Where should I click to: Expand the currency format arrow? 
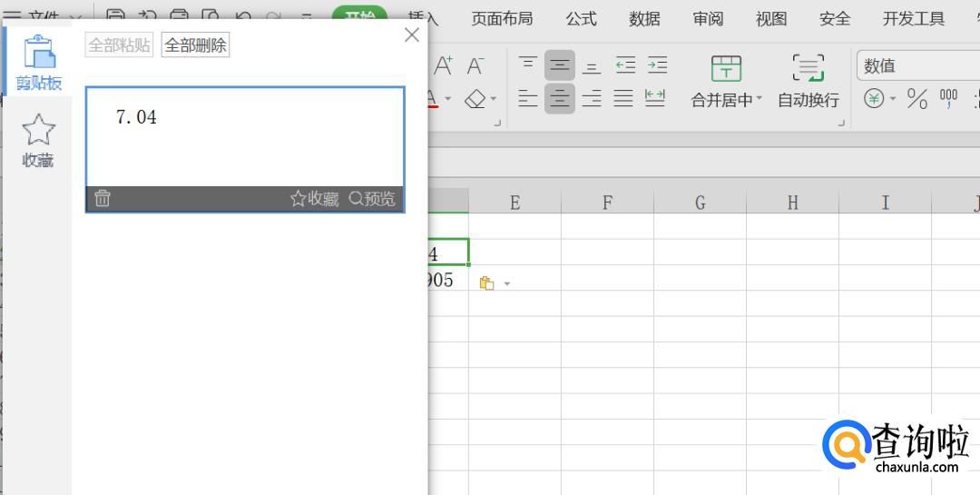point(893,99)
